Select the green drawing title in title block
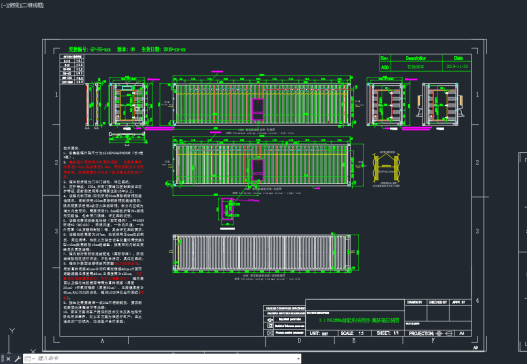The image size is (527, 364). (x=359, y=320)
